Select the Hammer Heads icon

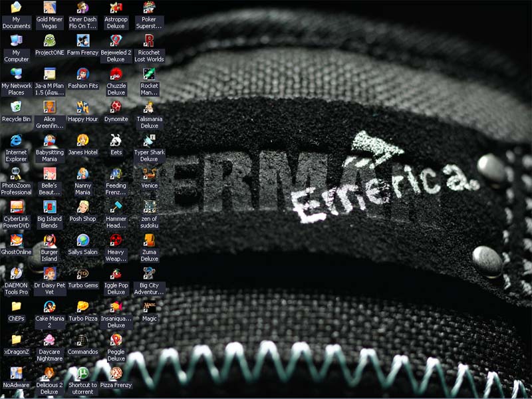(x=116, y=207)
